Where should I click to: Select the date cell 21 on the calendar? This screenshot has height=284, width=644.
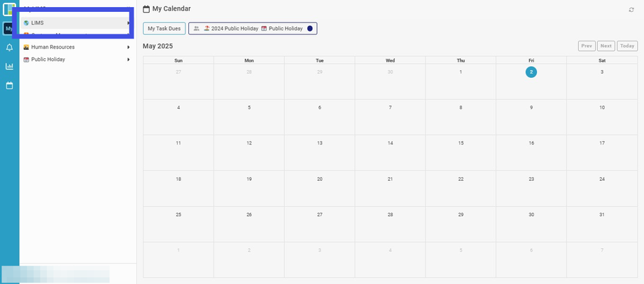coord(390,189)
